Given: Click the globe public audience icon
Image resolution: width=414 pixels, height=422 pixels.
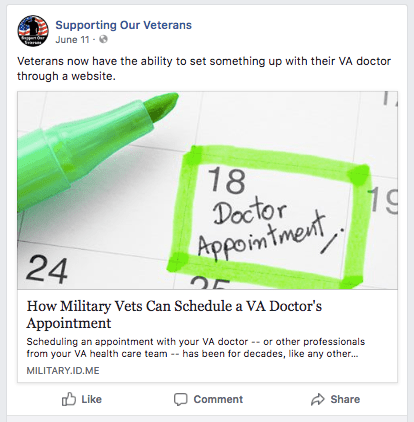Looking at the screenshot, I should (x=104, y=39).
